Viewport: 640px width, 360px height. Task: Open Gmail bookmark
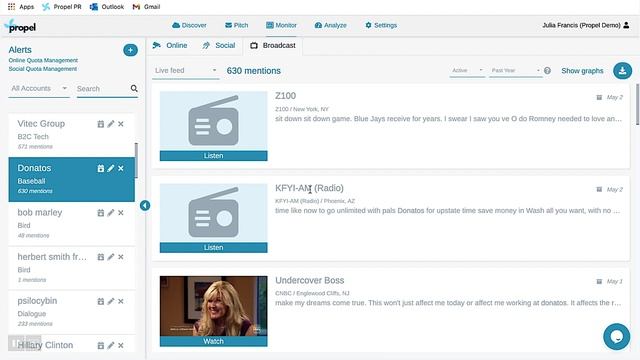(x=146, y=7)
